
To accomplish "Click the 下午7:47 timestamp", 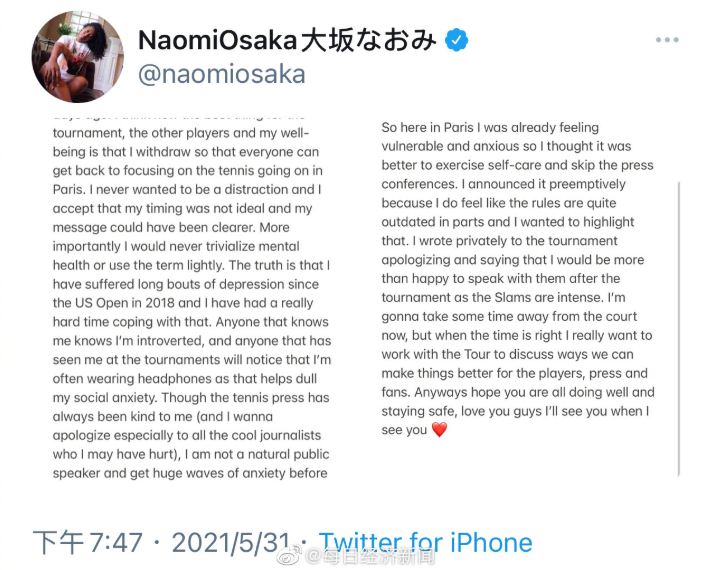I will click(87, 543).
